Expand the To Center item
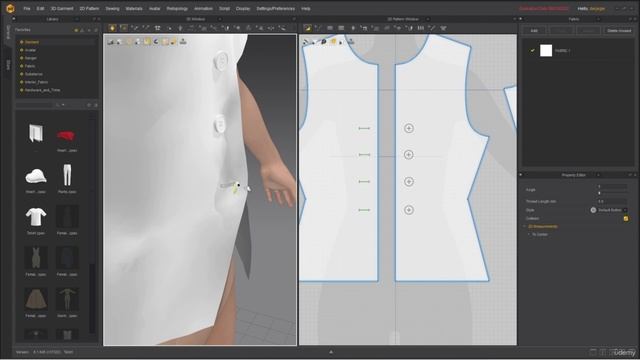 529,234
